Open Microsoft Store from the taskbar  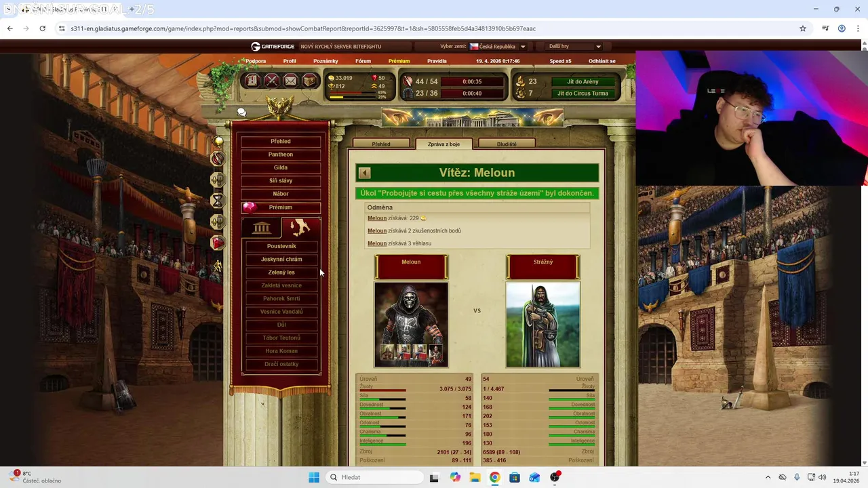[x=515, y=477]
